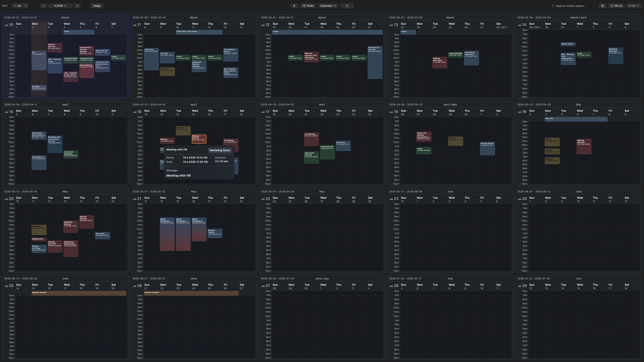This screenshot has width=644, height=362.
Task: Click the plus icon to create an event
Action: [x=294, y=5]
